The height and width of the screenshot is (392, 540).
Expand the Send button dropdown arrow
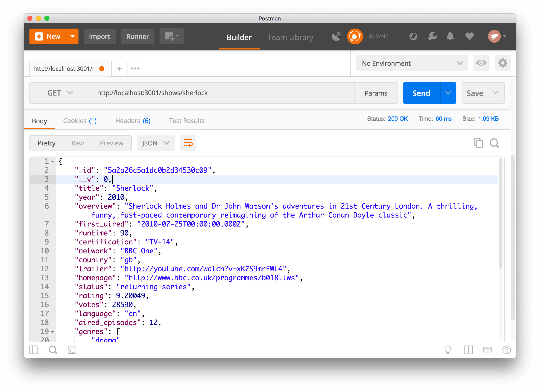pos(448,93)
